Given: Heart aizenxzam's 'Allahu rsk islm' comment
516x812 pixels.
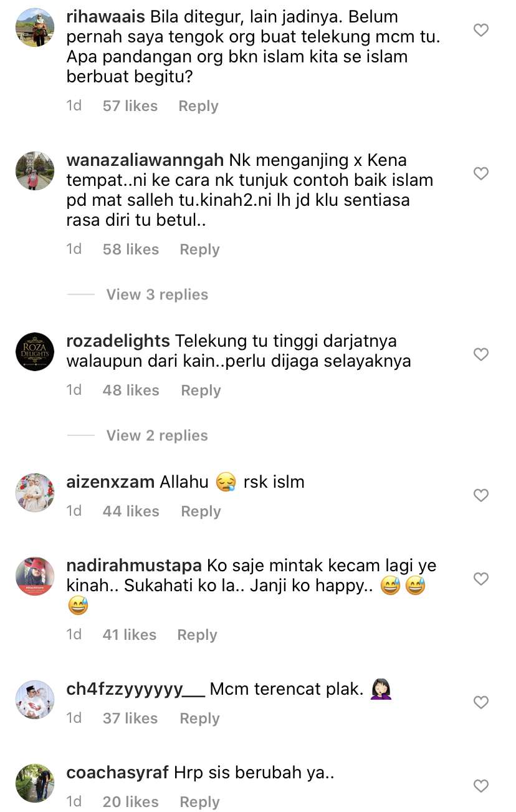Looking at the screenshot, I should (x=481, y=495).
